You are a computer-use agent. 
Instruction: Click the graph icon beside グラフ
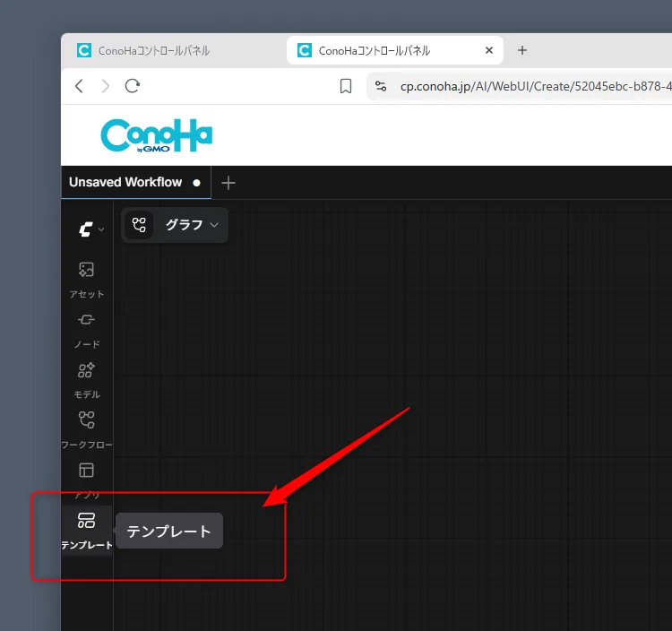point(139,225)
